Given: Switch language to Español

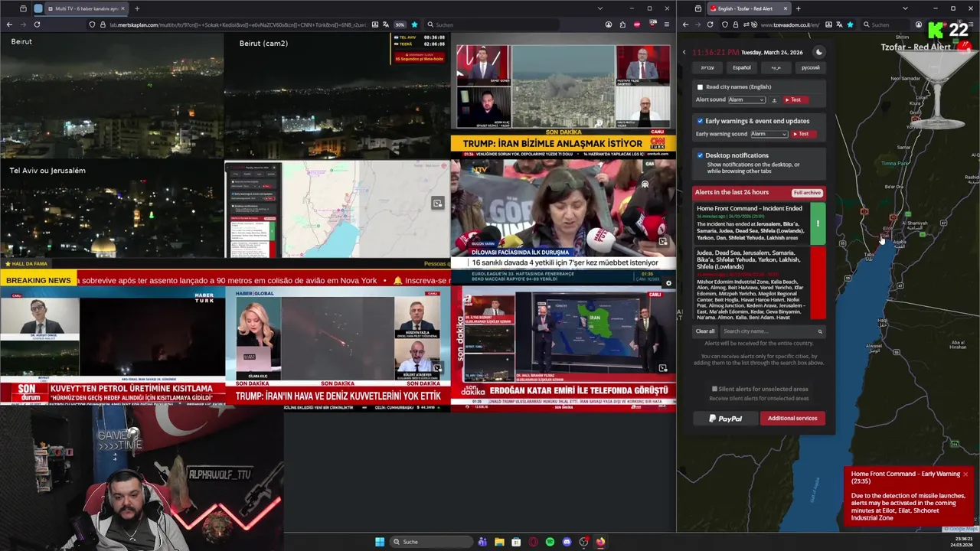Looking at the screenshot, I should [742, 67].
